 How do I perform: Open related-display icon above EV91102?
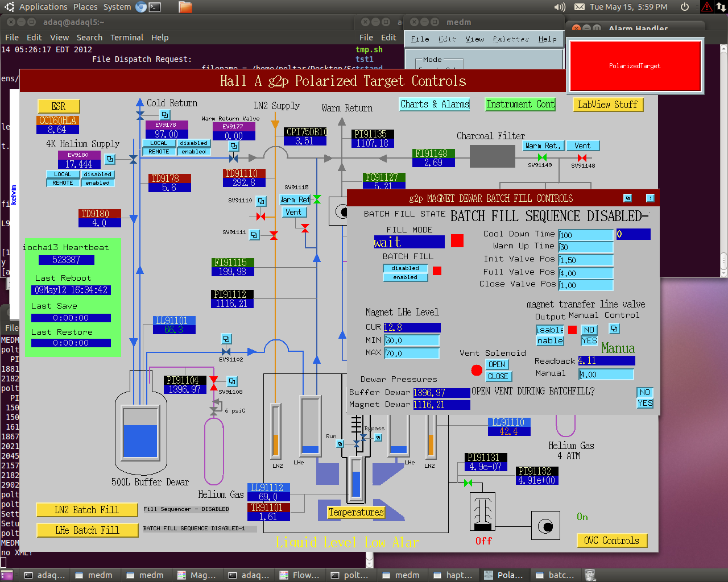click(226, 339)
